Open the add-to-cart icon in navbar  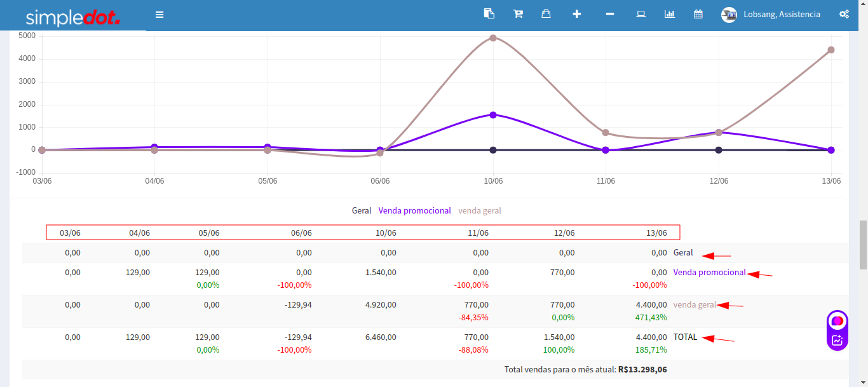518,14
